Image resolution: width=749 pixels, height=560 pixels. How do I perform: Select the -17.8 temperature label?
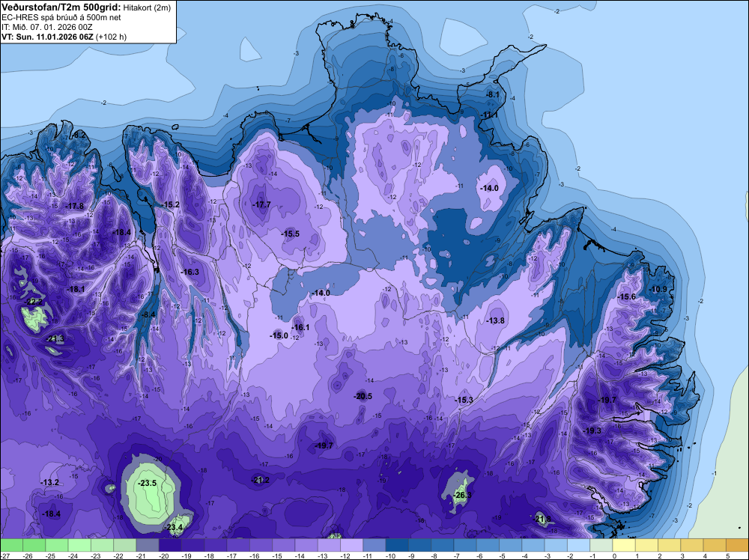[75, 206]
